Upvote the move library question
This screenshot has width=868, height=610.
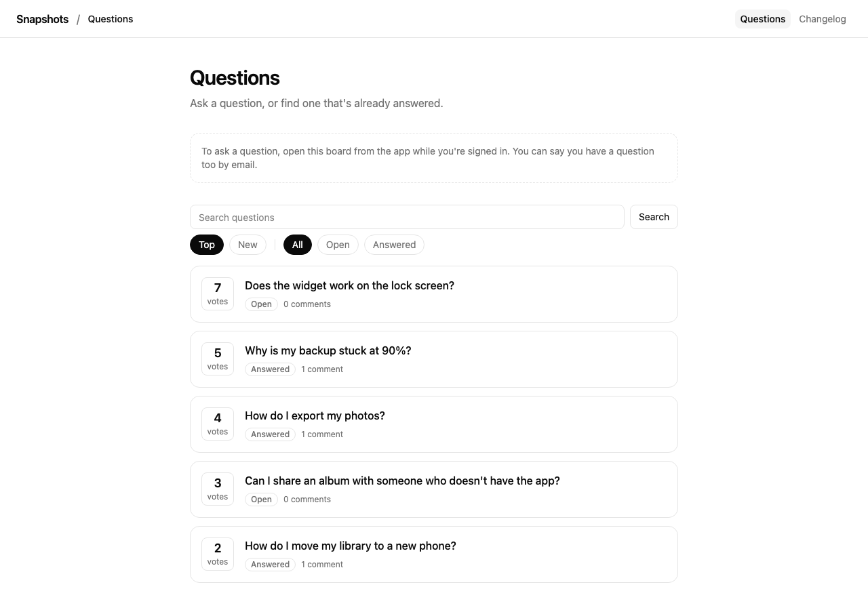[x=218, y=554]
